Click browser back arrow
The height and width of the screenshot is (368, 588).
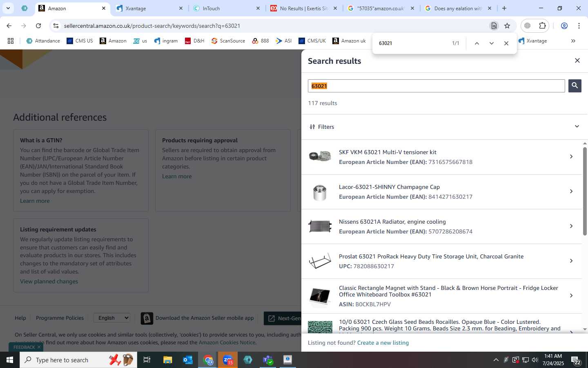point(9,26)
